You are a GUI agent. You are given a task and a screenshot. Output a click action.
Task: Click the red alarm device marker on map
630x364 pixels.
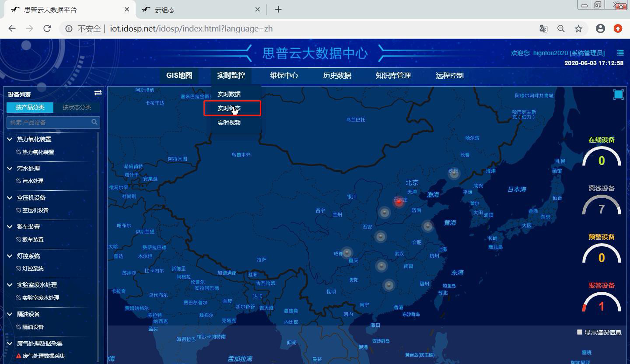click(x=399, y=202)
